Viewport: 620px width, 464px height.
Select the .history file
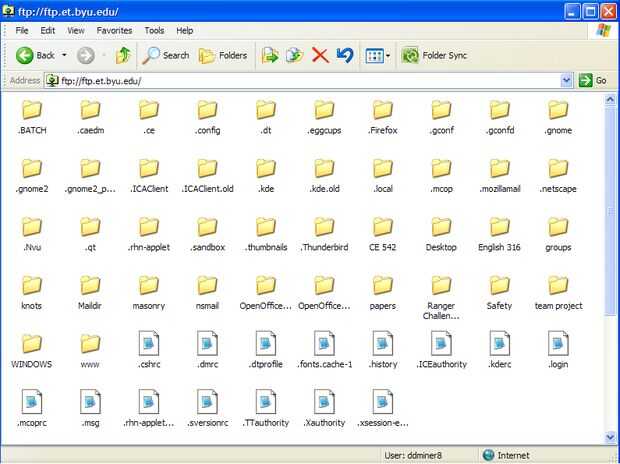tap(383, 350)
